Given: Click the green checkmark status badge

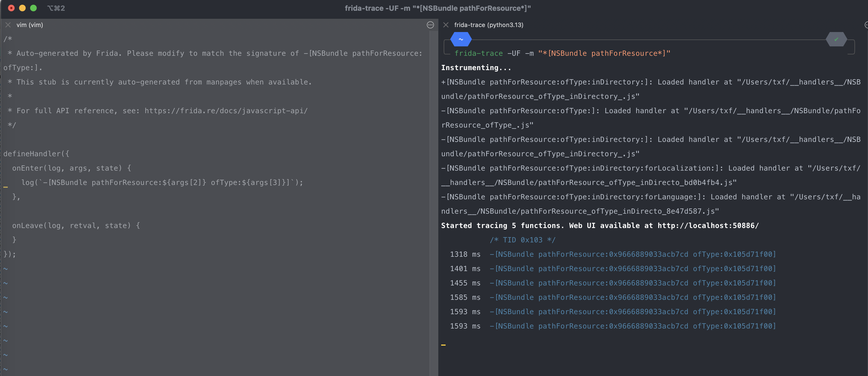Looking at the screenshot, I should pyautogui.click(x=836, y=39).
